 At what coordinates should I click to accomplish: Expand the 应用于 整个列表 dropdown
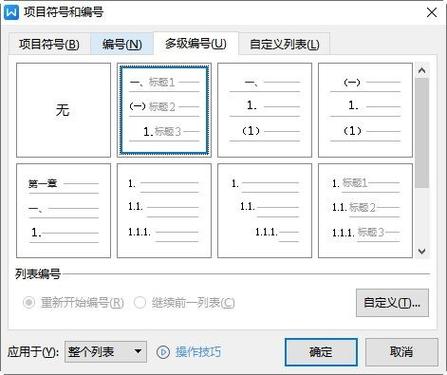click(105, 352)
